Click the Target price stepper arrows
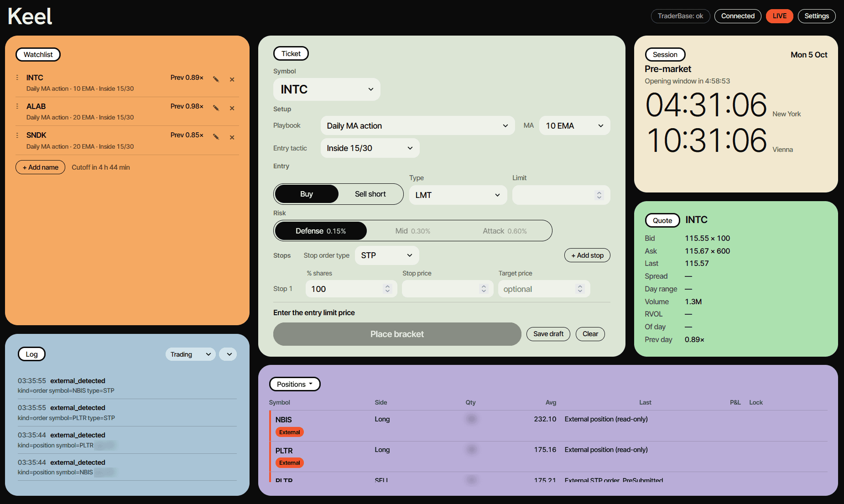 pos(580,289)
